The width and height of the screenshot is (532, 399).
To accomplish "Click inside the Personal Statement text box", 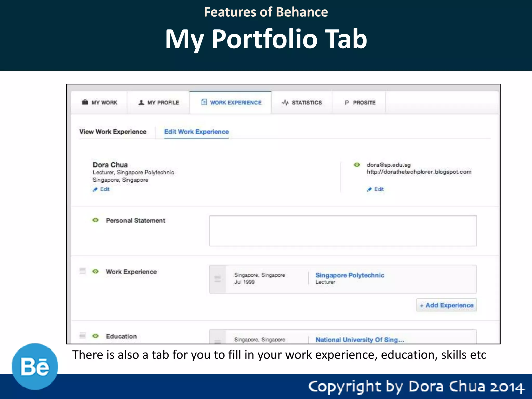I will pyautogui.click(x=343, y=231).
